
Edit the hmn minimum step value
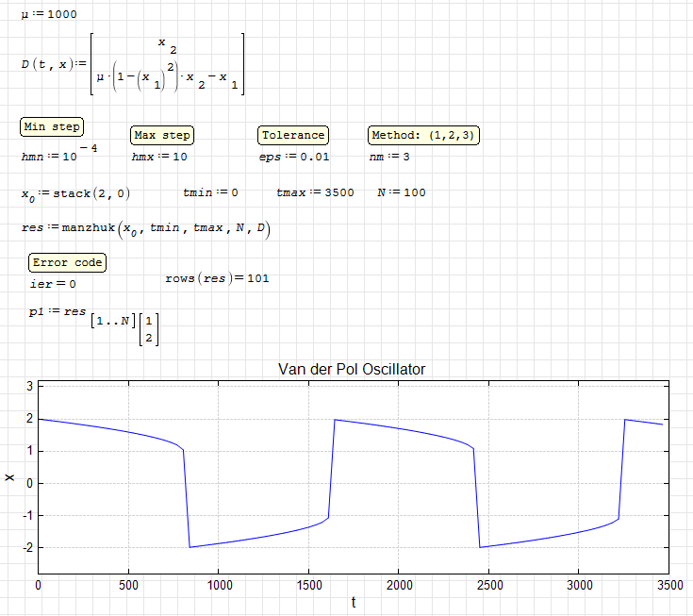pyautogui.click(x=58, y=155)
